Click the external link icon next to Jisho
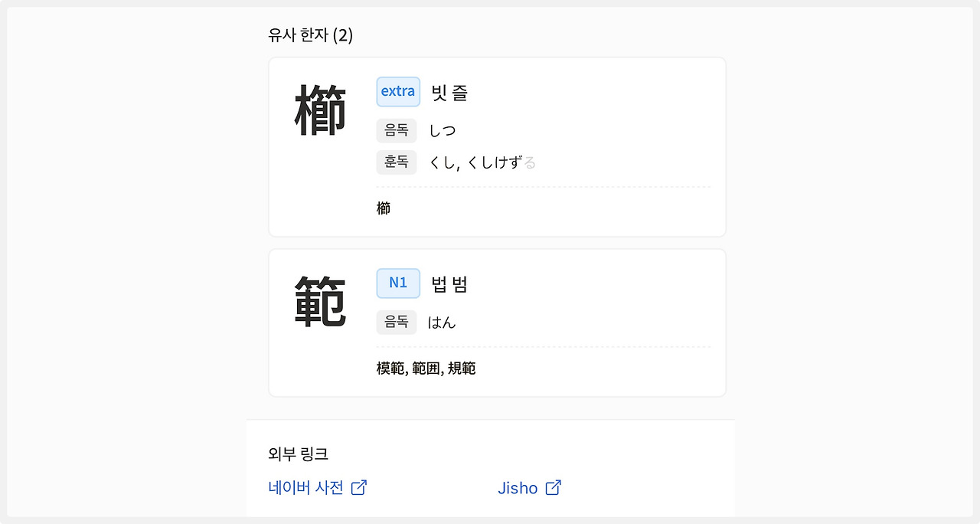This screenshot has height=524, width=980. coord(554,487)
